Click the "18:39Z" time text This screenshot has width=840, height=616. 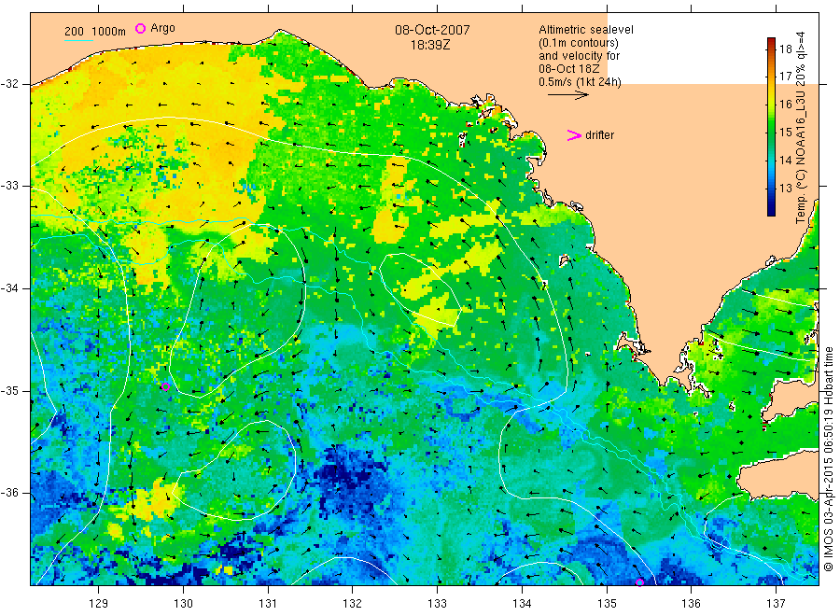click(x=430, y=45)
